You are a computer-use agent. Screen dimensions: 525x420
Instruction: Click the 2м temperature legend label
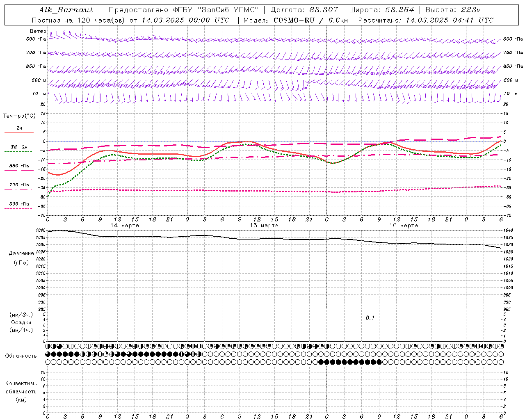(19, 128)
